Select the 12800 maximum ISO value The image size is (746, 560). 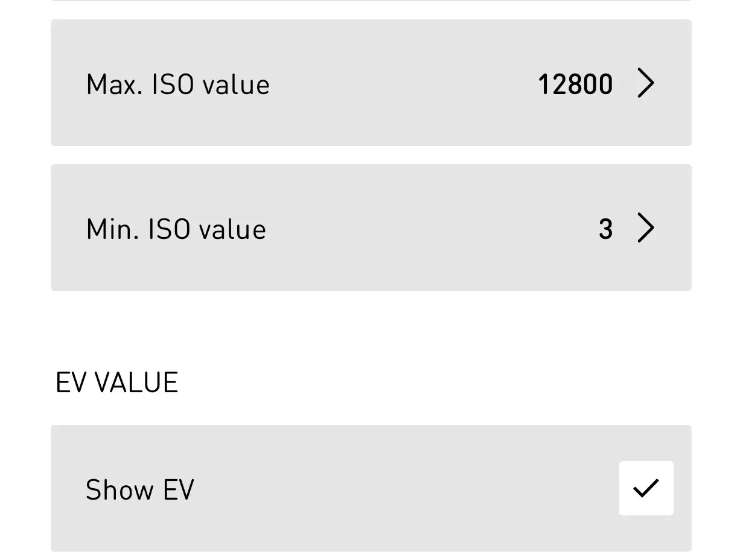[x=575, y=84]
